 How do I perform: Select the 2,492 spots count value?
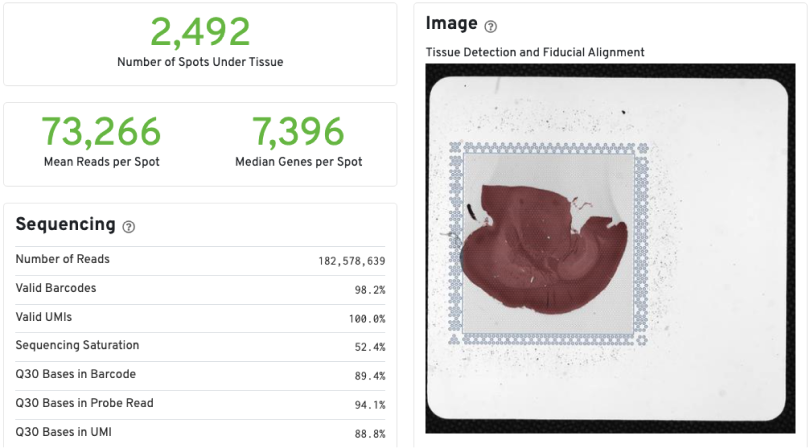[200, 32]
